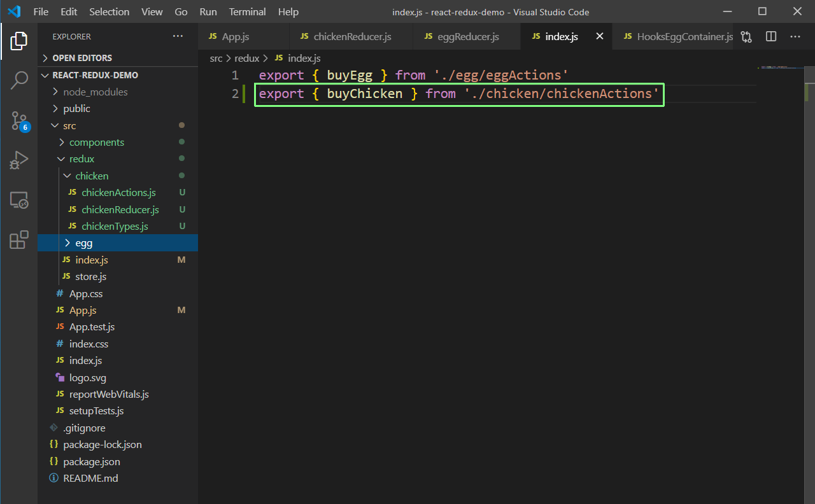
Task: Open chickenTypes.js in the file tree
Action: click(118, 226)
